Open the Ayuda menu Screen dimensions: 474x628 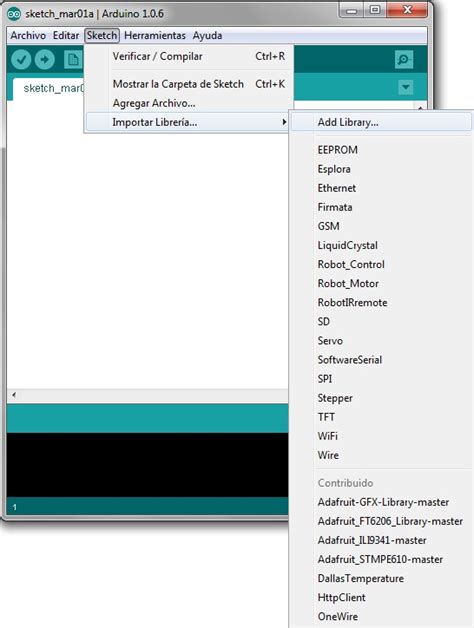click(x=207, y=36)
